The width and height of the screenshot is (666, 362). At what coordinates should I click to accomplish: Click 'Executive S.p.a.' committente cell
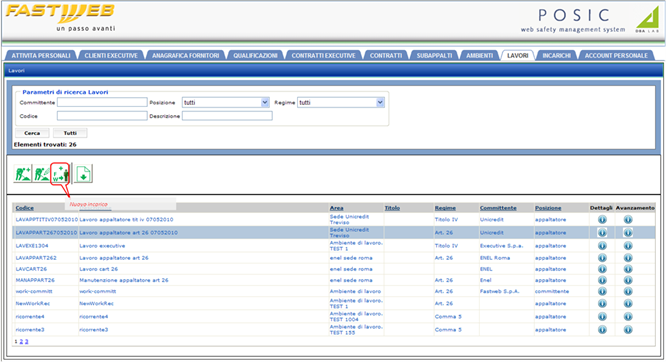coord(501,246)
